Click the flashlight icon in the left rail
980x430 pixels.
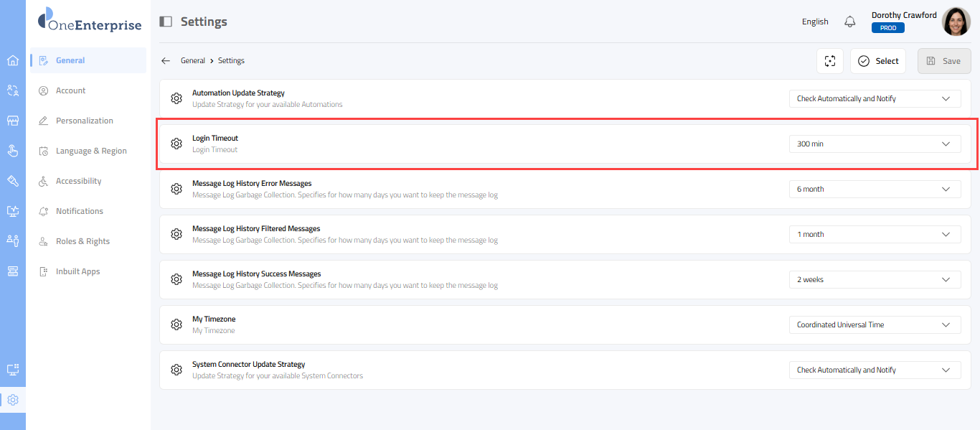point(13,180)
